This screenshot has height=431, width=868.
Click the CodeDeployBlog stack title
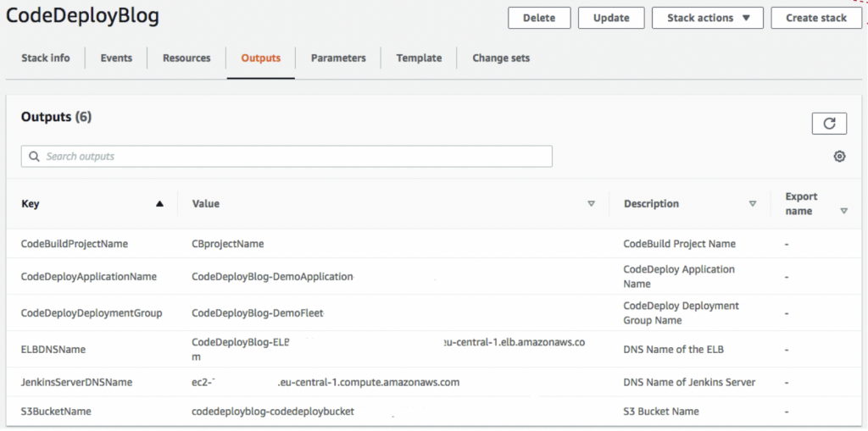(x=82, y=17)
